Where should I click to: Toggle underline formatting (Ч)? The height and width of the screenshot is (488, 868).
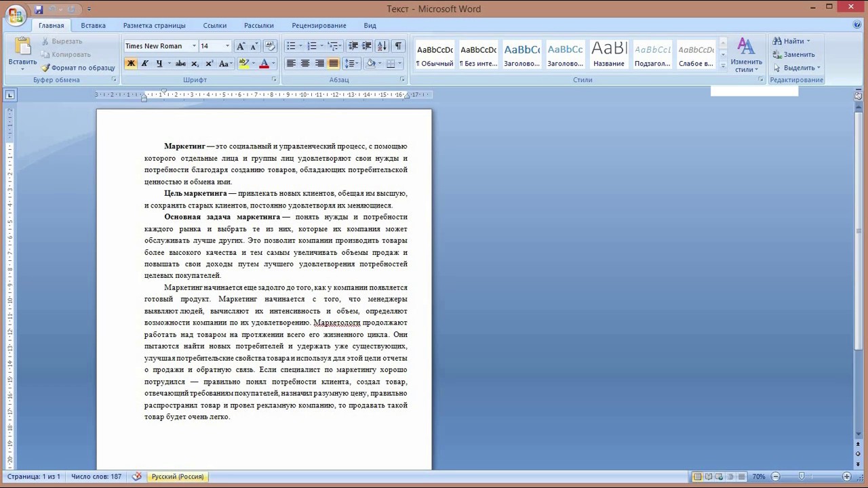click(x=159, y=64)
